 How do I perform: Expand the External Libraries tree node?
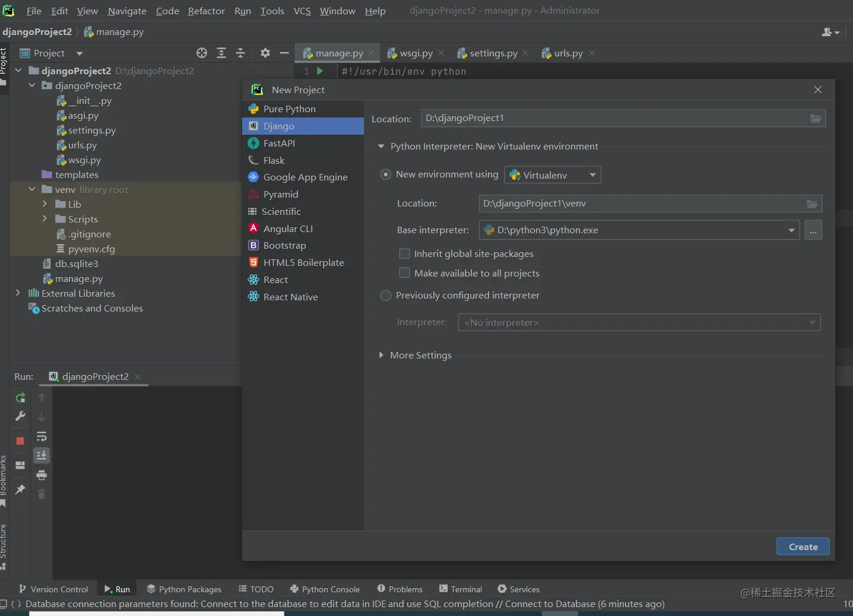tap(18, 293)
